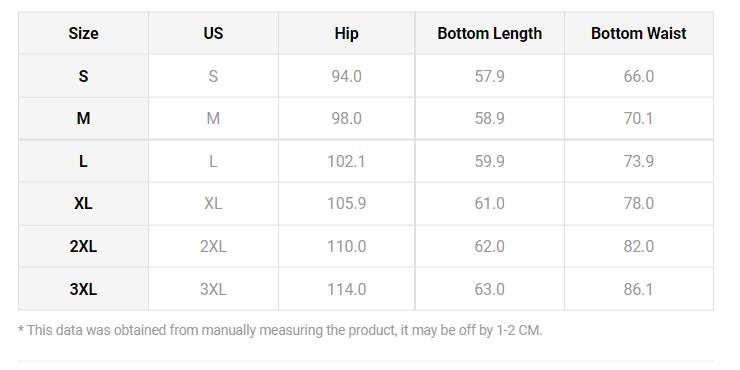
Task: Select the bold 2XL size row label
Action: (83, 246)
